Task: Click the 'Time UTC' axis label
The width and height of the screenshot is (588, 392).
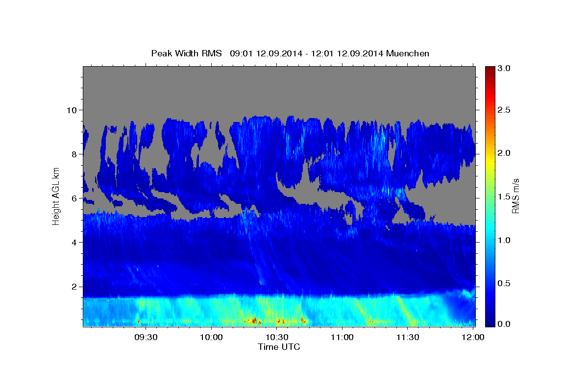Action: point(279,347)
